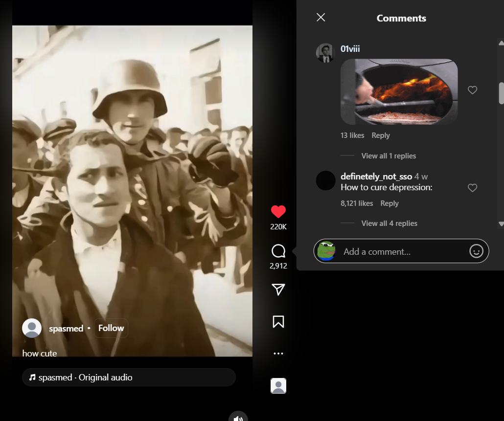Click the comments scrollbar up arrow
504x421 pixels.
(x=501, y=43)
